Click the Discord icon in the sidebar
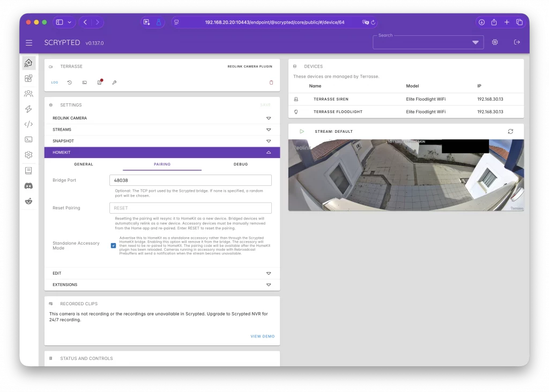This screenshot has width=549, height=392. [28, 186]
